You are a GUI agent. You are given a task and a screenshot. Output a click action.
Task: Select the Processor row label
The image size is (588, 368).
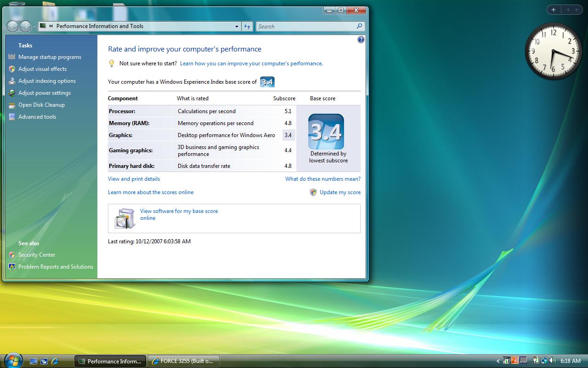[x=122, y=111]
